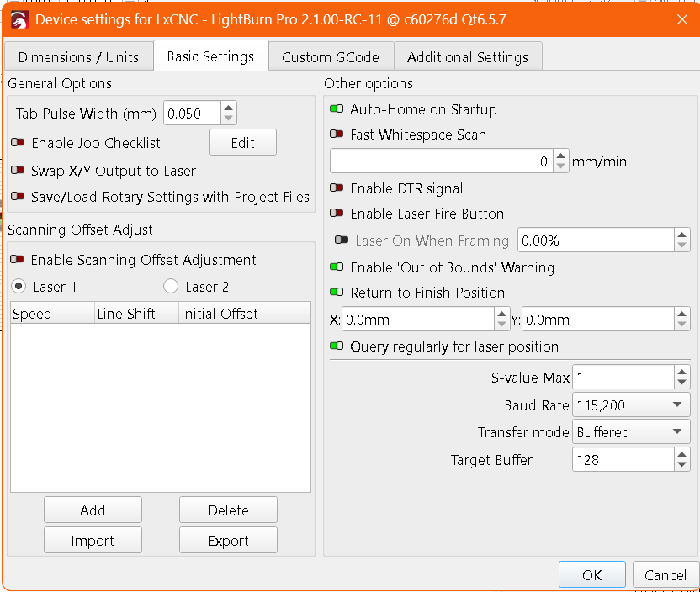Click the whitespace scan speed mm/min field

[441, 161]
